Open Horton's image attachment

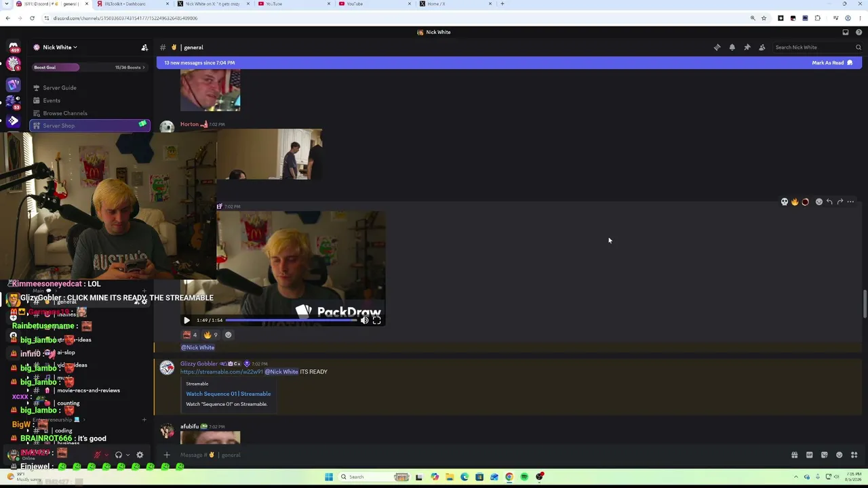point(269,155)
